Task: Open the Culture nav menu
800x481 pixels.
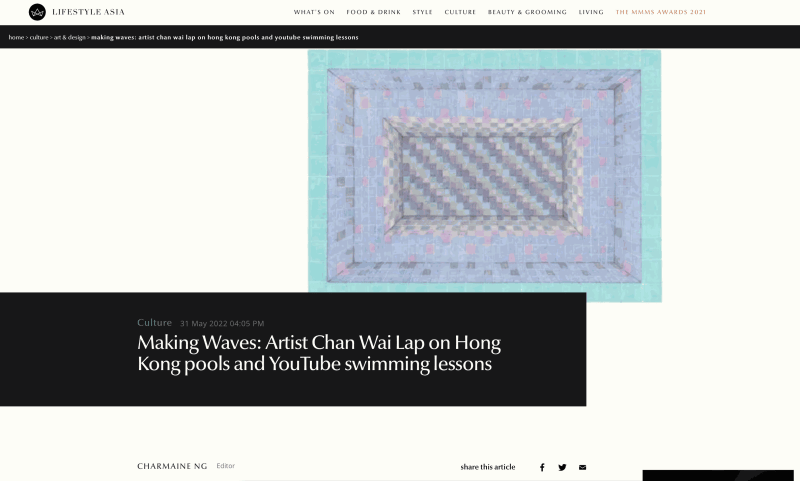Action: 460,12
